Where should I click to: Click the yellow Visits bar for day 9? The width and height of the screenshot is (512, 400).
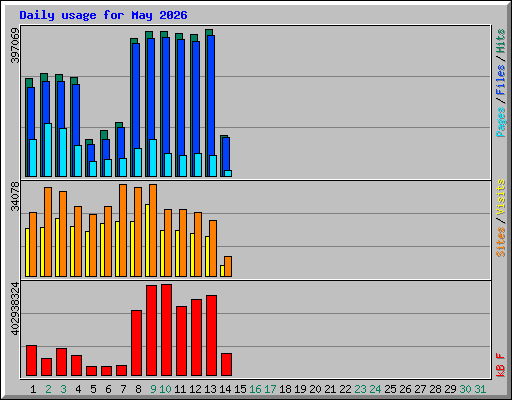pyautogui.click(x=147, y=240)
